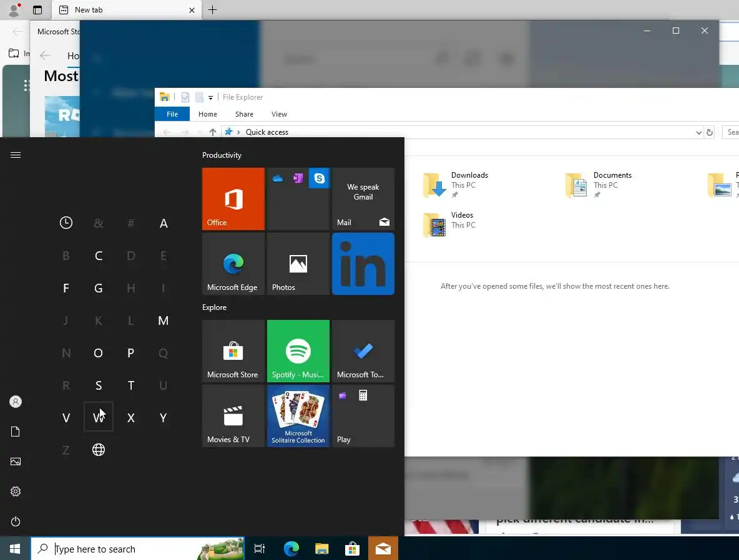The image size is (739, 560).
Task: Open the Skype tile in Productivity group
Action: [x=319, y=178]
